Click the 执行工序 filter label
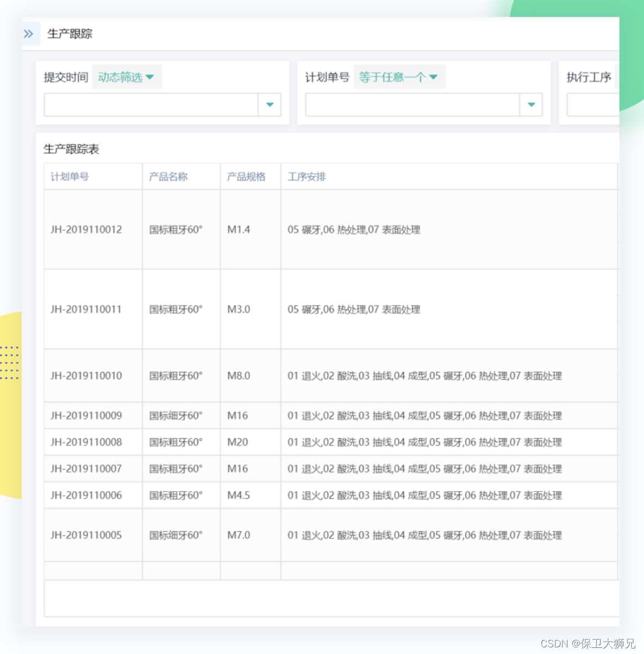 tap(589, 77)
